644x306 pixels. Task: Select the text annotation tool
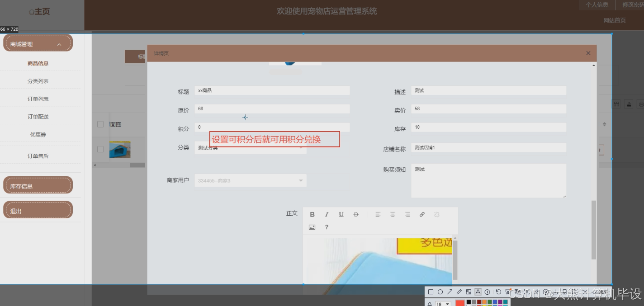(x=478, y=292)
